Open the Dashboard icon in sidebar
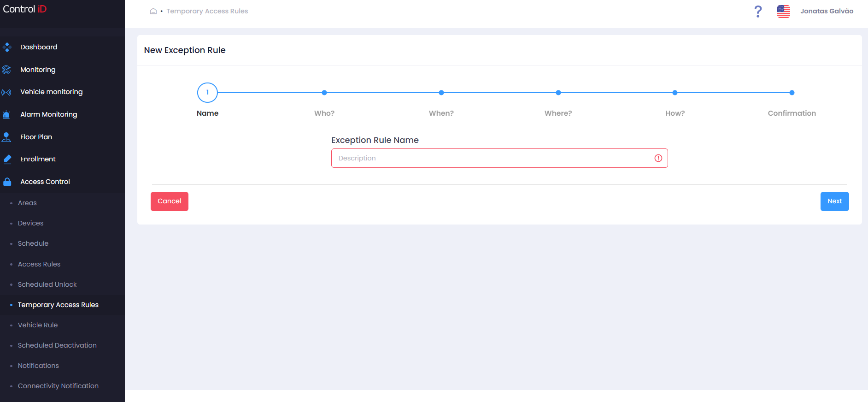 point(6,47)
